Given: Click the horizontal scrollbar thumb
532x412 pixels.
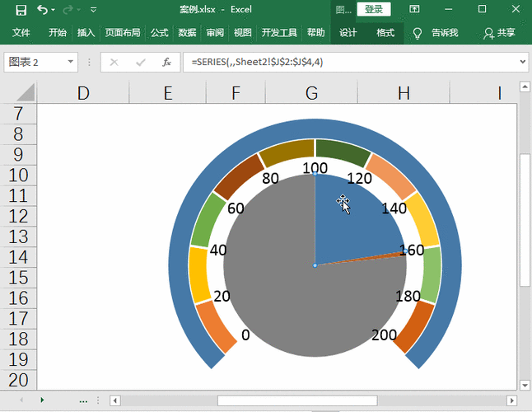Looking at the screenshot, I should point(297,400).
